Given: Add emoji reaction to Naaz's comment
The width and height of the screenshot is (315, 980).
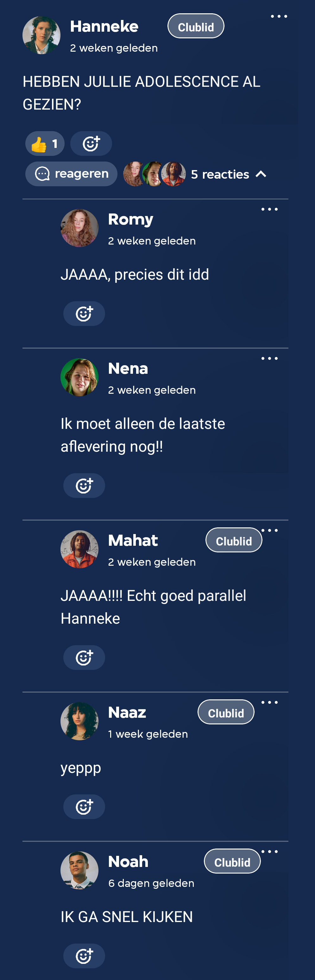Looking at the screenshot, I should coord(84,807).
